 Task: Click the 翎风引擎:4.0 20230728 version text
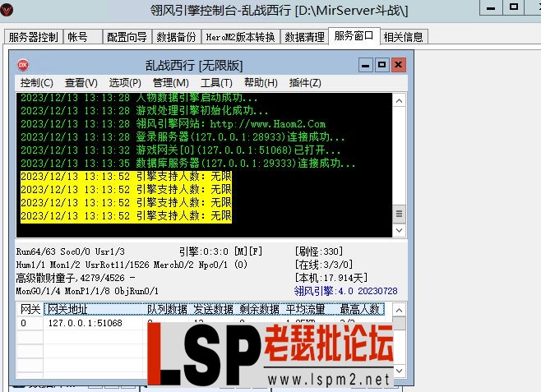(x=345, y=291)
